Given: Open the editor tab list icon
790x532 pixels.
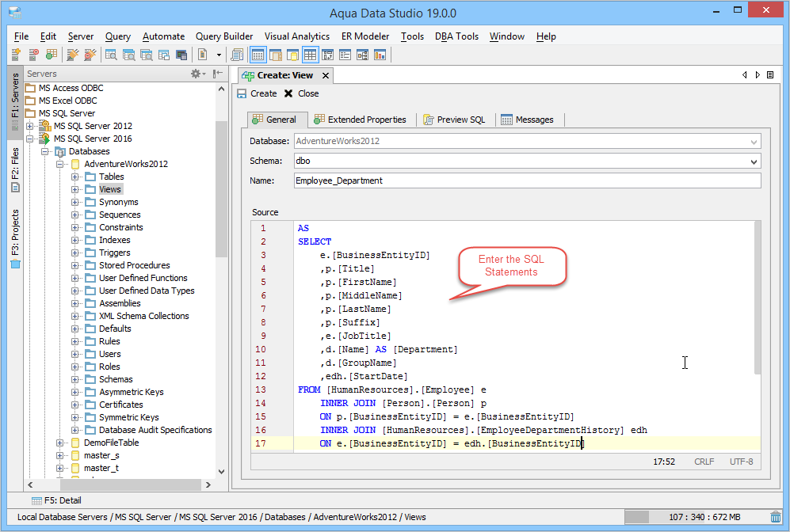Looking at the screenshot, I should (771, 75).
